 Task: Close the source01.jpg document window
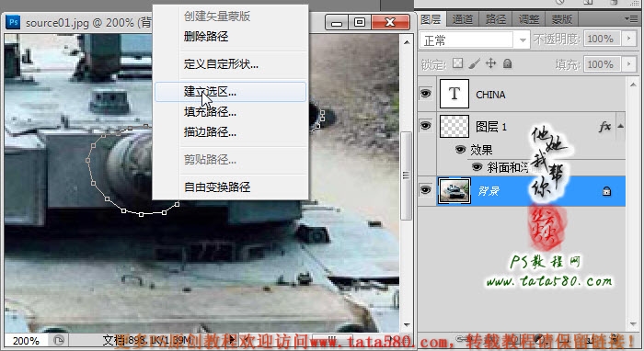390,22
